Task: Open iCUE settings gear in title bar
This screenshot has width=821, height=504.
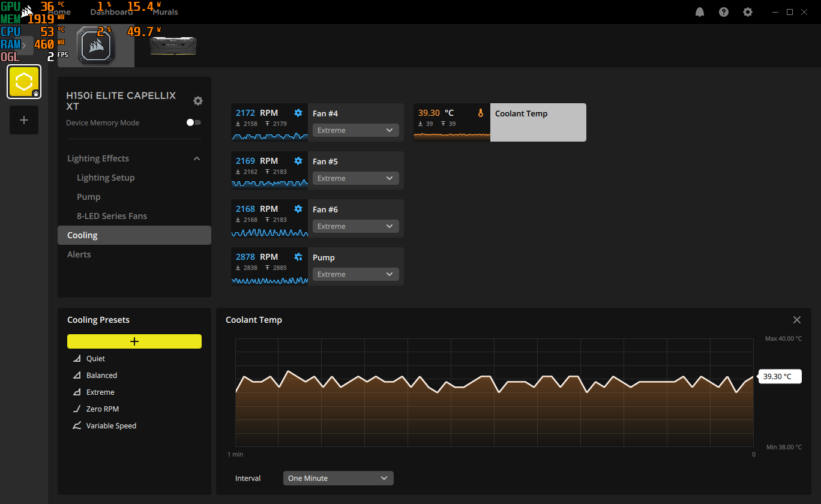Action: (747, 12)
